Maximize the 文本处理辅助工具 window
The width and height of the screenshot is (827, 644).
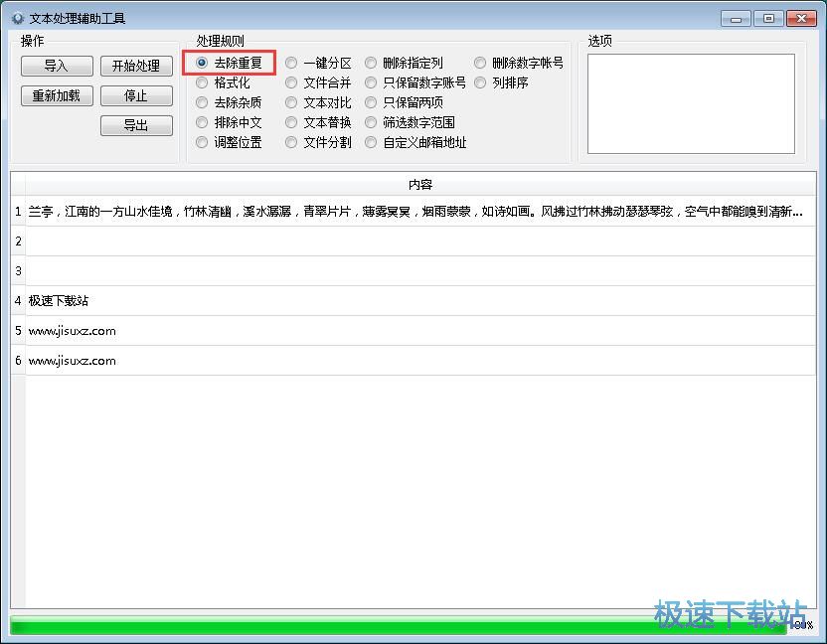point(768,19)
